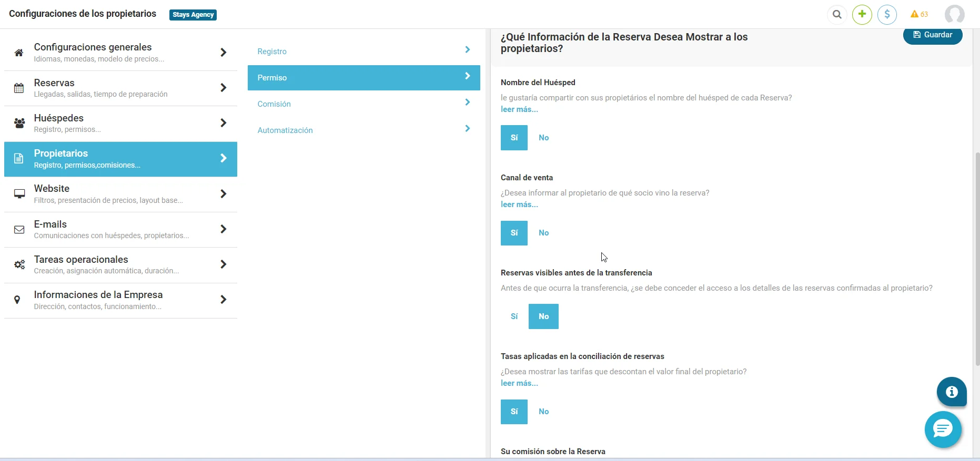Click the home icon for Configuraciones generales

19,53
